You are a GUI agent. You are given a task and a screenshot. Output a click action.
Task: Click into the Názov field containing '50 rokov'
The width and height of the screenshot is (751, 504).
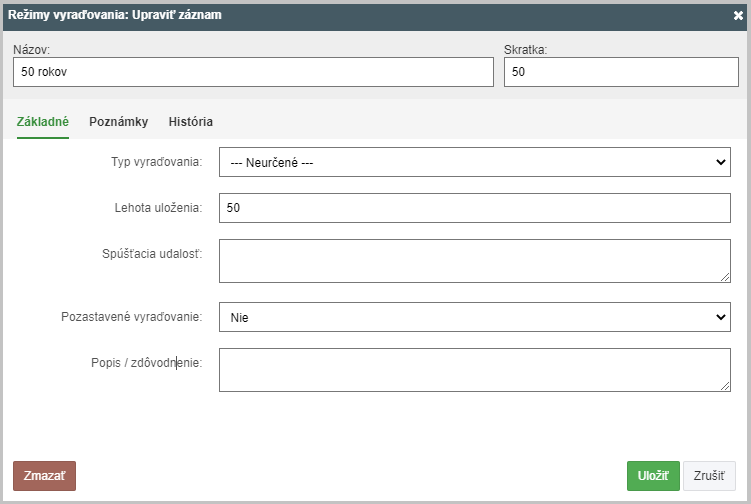253,72
